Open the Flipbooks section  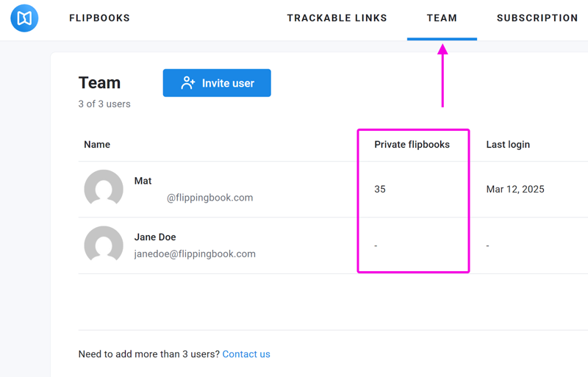99,18
